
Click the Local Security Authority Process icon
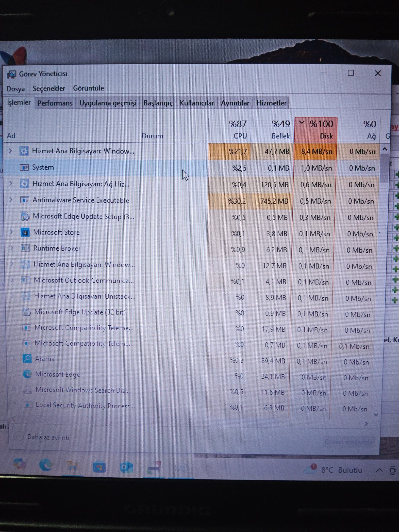[x=28, y=405]
